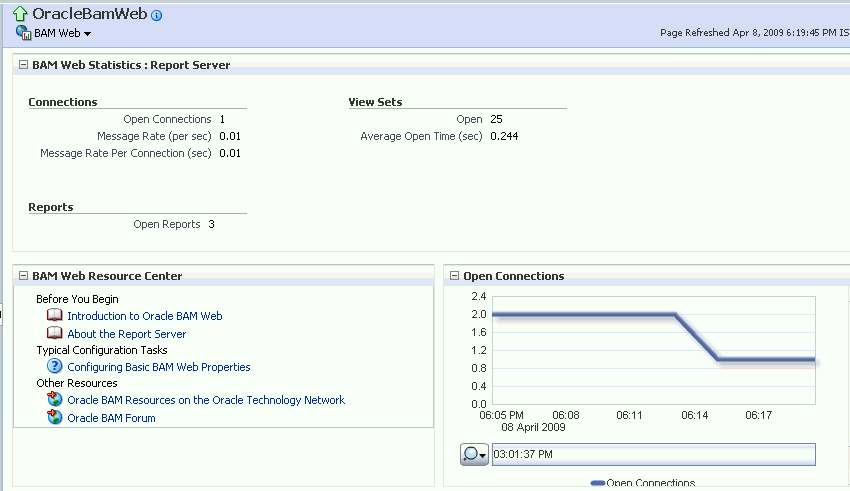Click the 06:14 chart axis label
The image size is (850, 491).
click(694, 415)
